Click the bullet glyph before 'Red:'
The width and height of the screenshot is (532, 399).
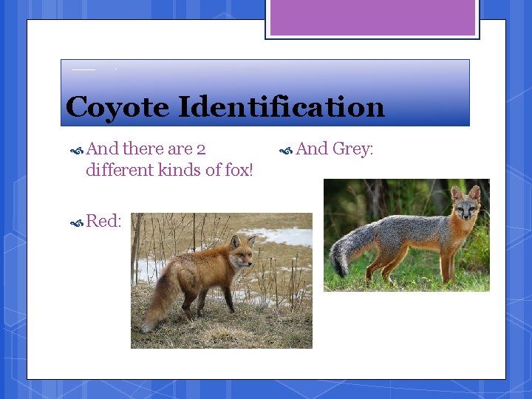(77, 223)
